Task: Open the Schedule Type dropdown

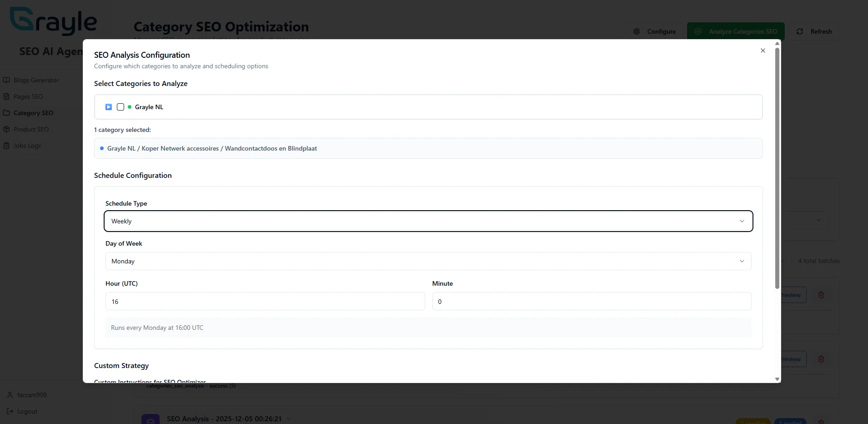Action: [x=427, y=221]
